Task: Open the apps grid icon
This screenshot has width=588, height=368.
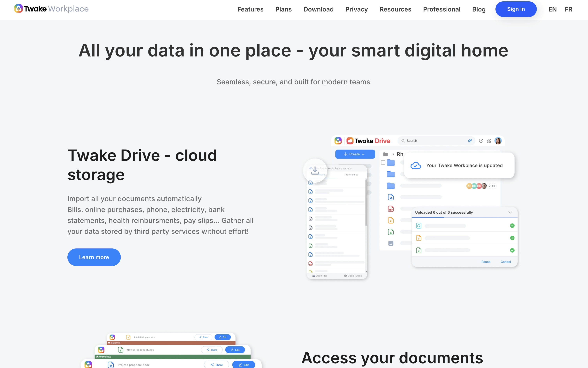Action: point(489,141)
